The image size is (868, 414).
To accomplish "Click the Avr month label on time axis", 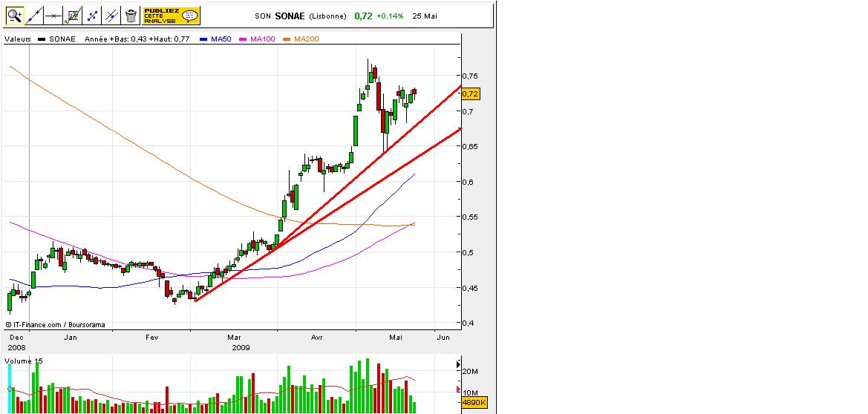I will [x=316, y=337].
